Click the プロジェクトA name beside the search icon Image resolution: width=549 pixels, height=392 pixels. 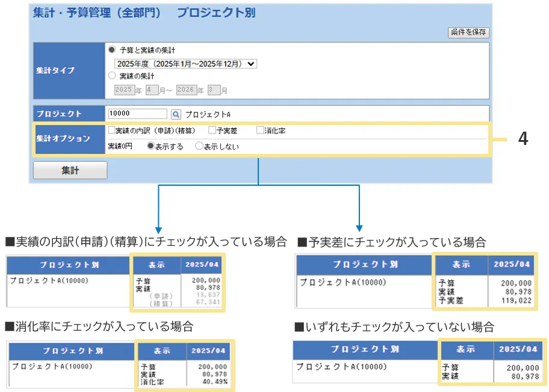pyautogui.click(x=208, y=114)
